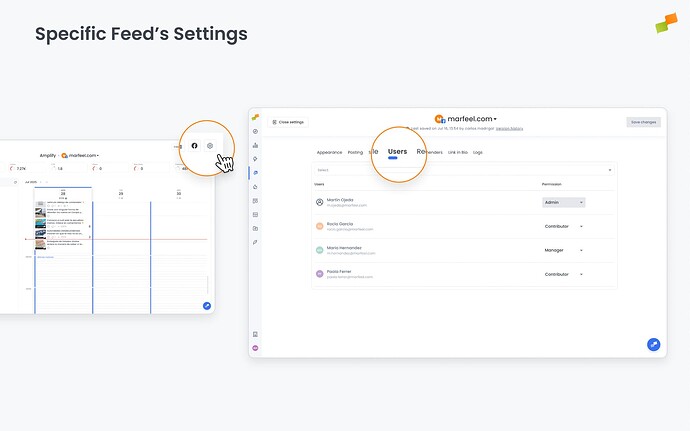Open the chart analytics icon in sidebar
Screen dimensions: 690x431
tap(255, 145)
